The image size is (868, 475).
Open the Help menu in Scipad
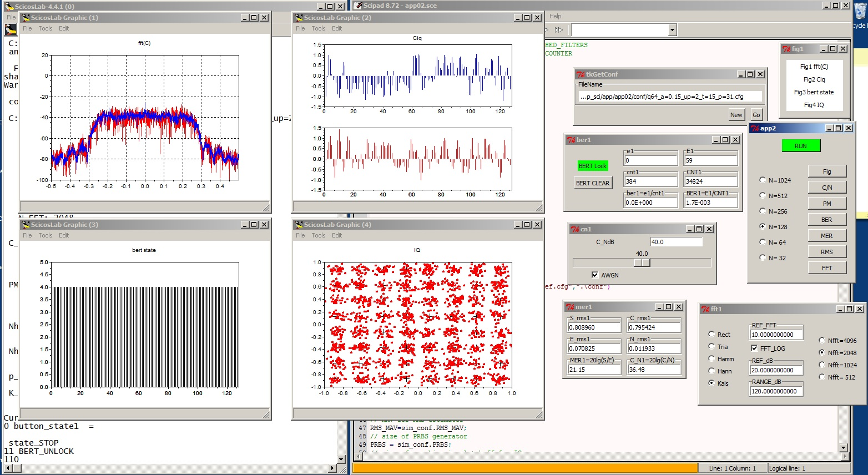(555, 17)
